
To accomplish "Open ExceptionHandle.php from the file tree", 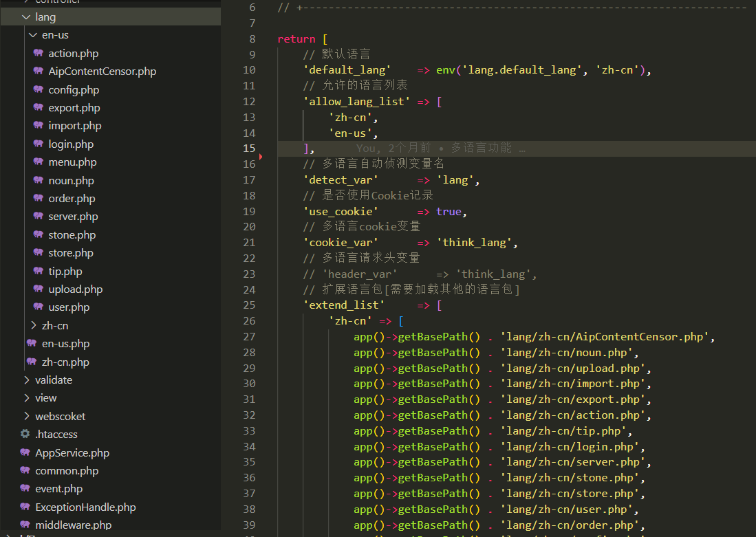I will pos(85,507).
